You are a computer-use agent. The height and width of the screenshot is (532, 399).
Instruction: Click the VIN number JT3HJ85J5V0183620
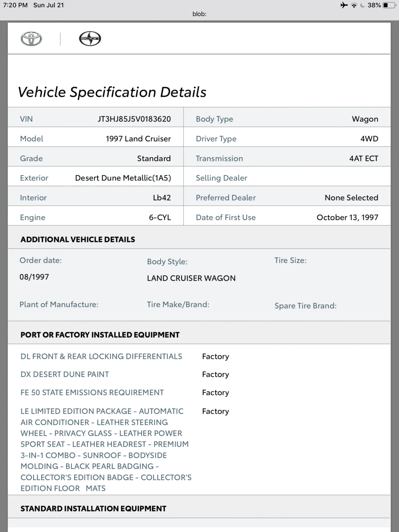pos(134,119)
